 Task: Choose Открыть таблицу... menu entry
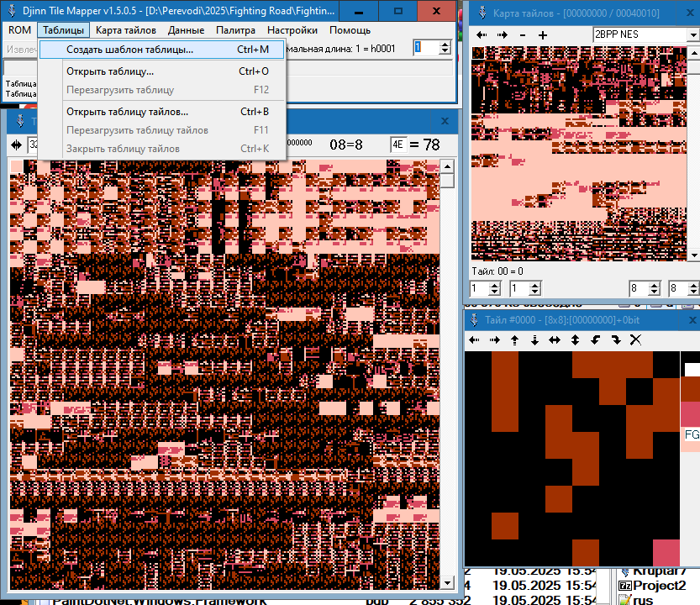pos(161,71)
